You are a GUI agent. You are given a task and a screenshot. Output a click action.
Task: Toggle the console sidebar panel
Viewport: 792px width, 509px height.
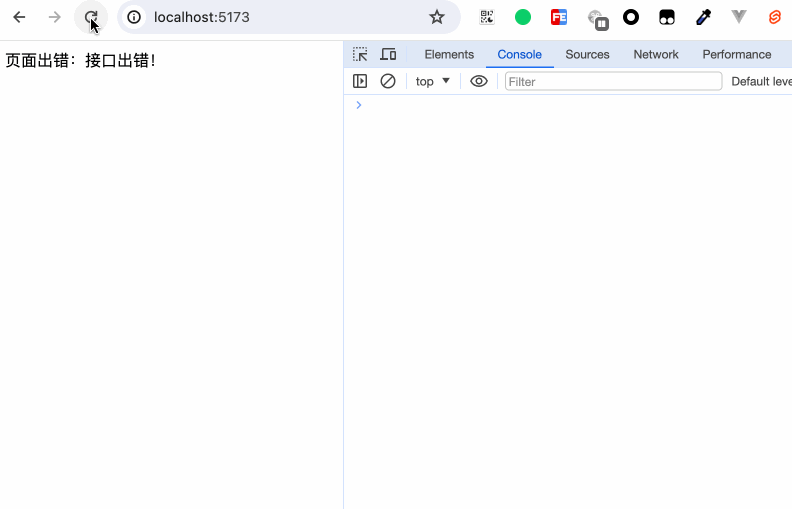click(x=360, y=81)
